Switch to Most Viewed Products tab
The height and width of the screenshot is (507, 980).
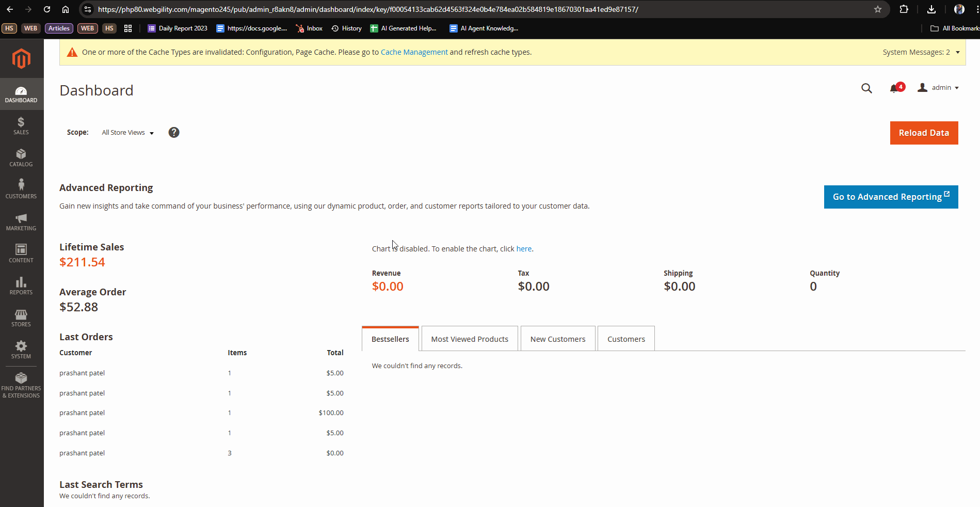point(469,339)
